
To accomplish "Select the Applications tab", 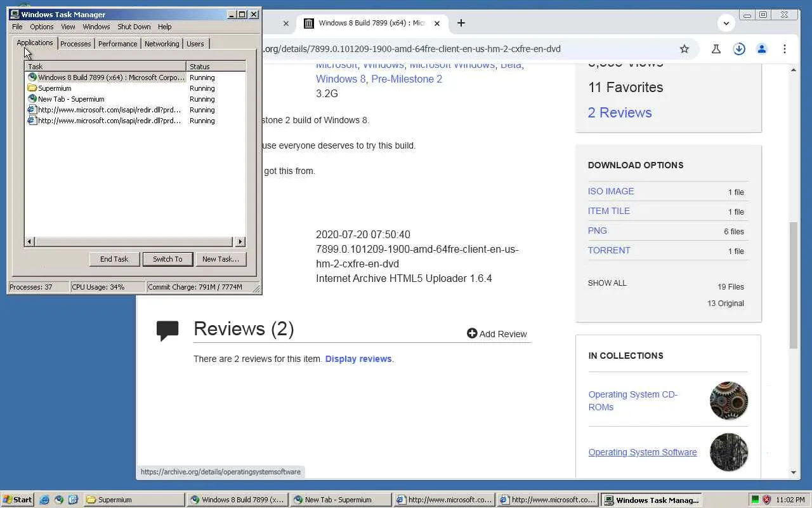I will (x=35, y=43).
